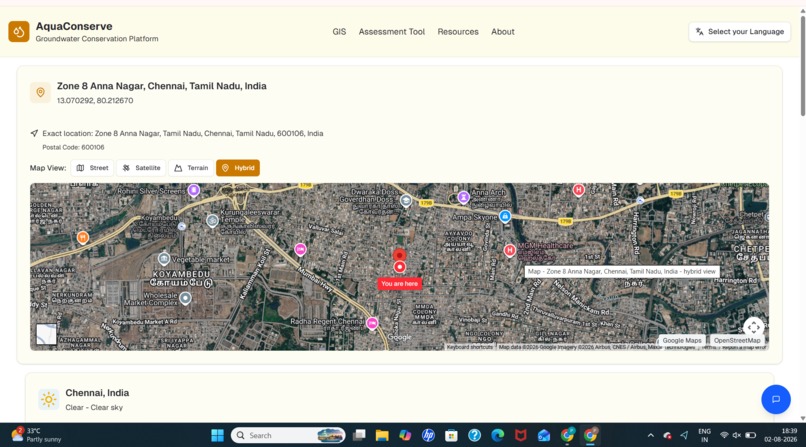Click the page vertical scrollbar thumb
This screenshot has width=806, height=447.
click(802, 65)
